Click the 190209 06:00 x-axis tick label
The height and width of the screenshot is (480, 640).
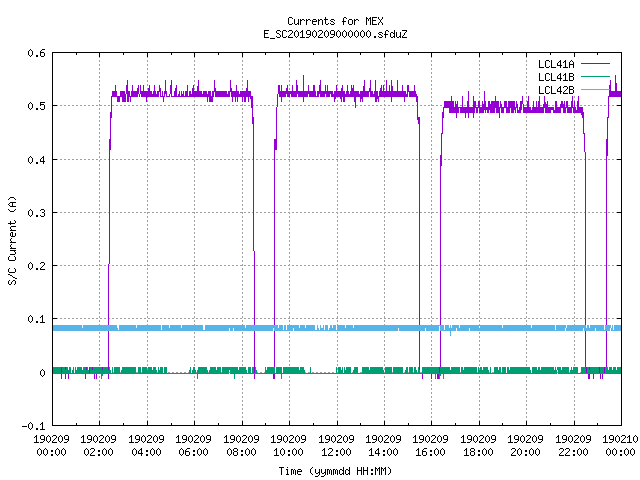click(193, 446)
